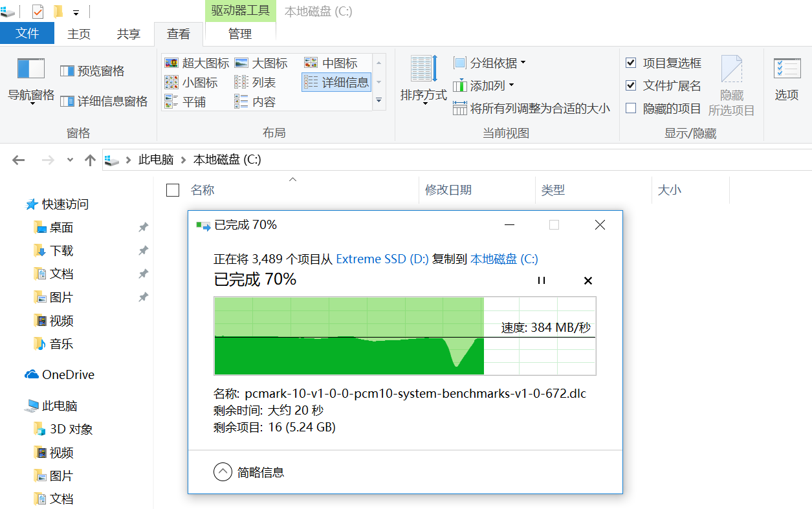Toggle the 详细信息窗格 details pane

(x=104, y=102)
